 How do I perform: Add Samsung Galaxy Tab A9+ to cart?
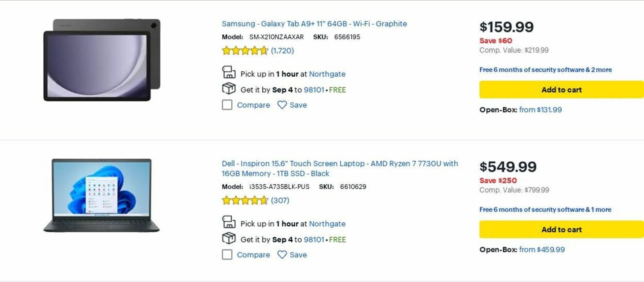coord(561,90)
